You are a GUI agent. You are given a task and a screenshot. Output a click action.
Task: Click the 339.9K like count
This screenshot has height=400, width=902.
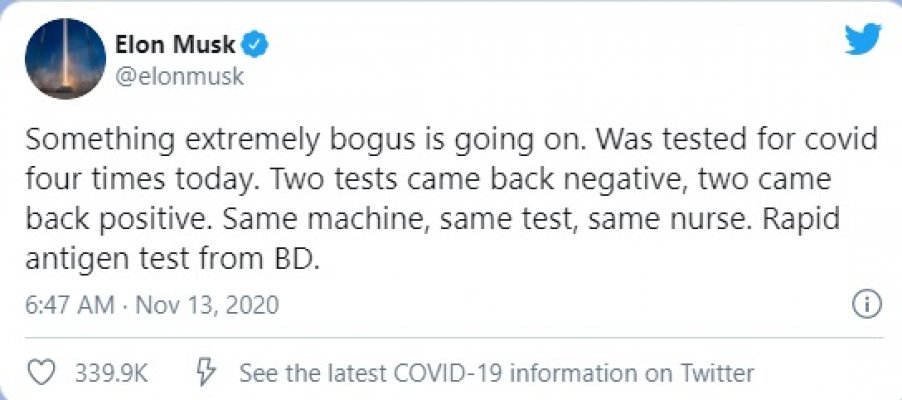(x=111, y=373)
